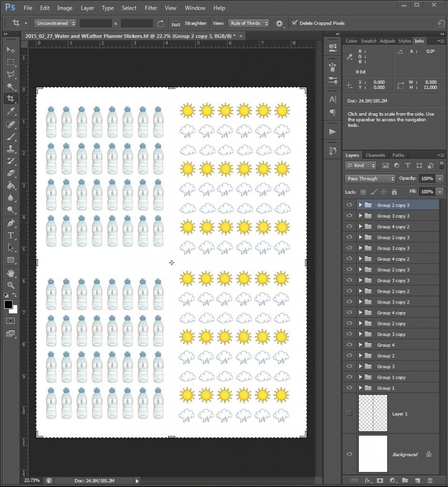Click the Straighten button label
This screenshot has height=487, width=448.
(195, 23)
